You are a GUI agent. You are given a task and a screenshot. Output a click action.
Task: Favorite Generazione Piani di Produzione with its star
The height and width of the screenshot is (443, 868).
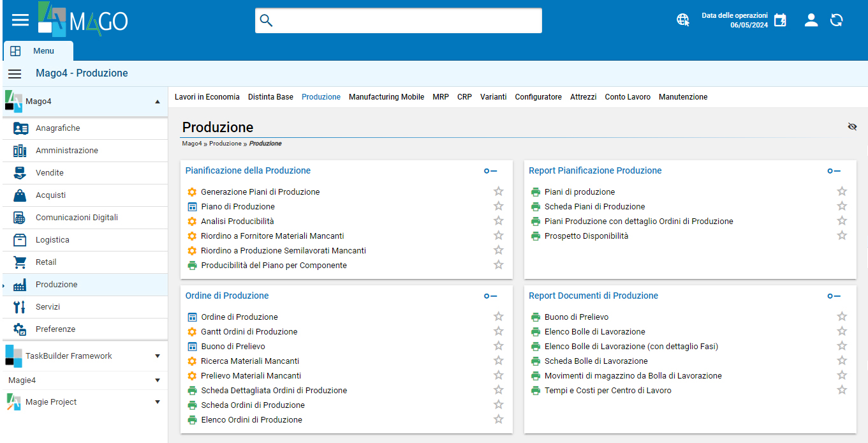(499, 191)
